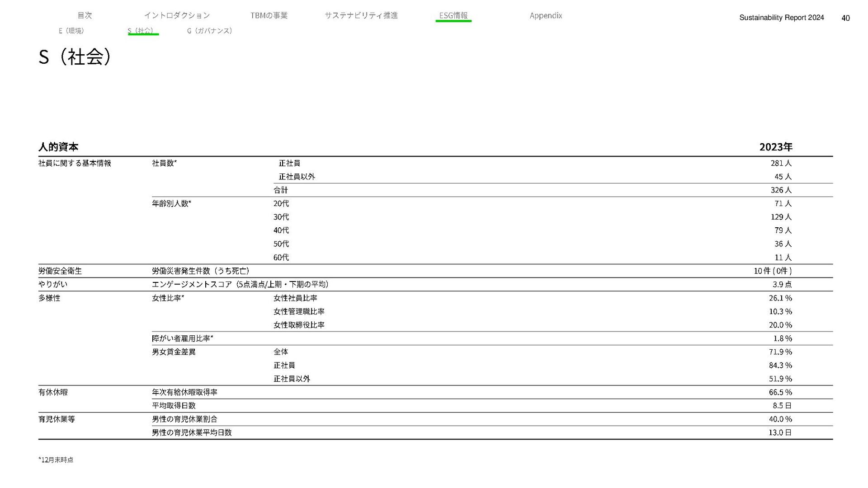
Task: Switch to G(ガバナンス) sub-tab
Action: pyautogui.click(x=210, y=31)
